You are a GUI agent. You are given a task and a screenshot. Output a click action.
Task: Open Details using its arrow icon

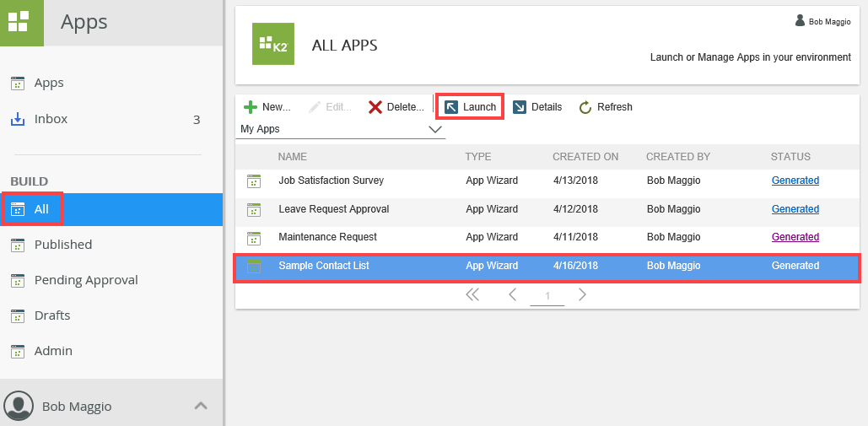[x=520, y=107]
